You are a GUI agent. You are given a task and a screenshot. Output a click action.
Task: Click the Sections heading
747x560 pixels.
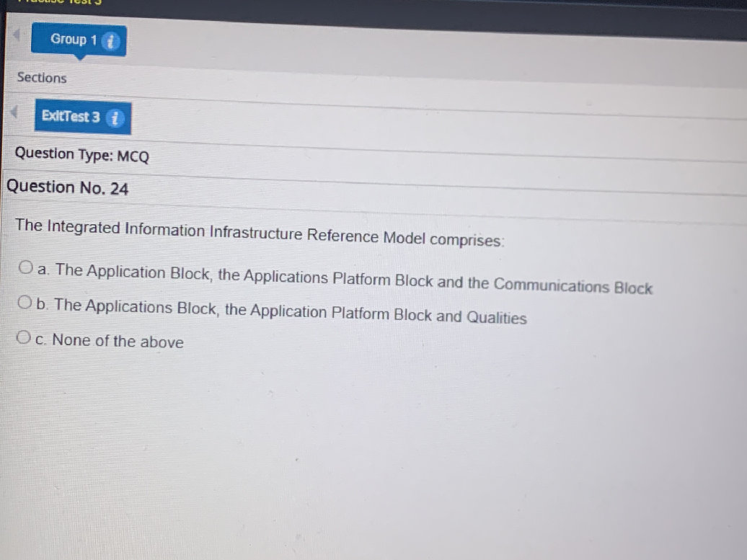tap(41, 78)
